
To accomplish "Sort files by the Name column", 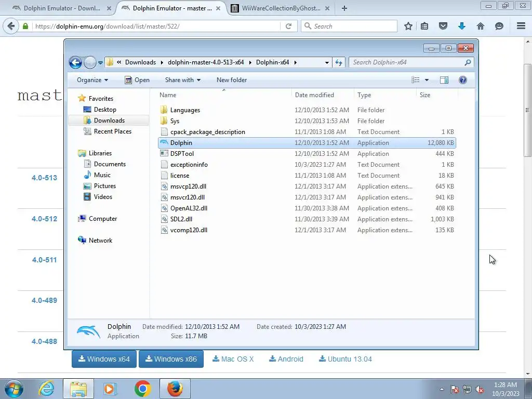I will pyautogui.click(x=224, y=95).
